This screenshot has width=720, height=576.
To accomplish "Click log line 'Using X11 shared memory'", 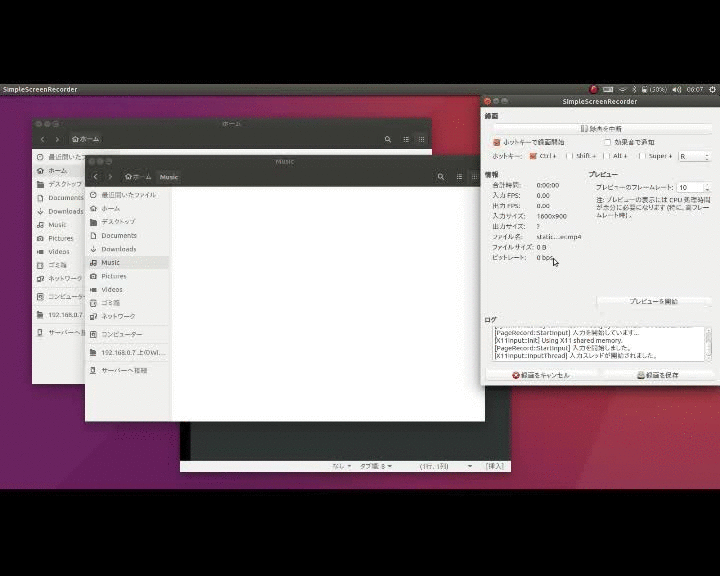I will click(558, 341).
